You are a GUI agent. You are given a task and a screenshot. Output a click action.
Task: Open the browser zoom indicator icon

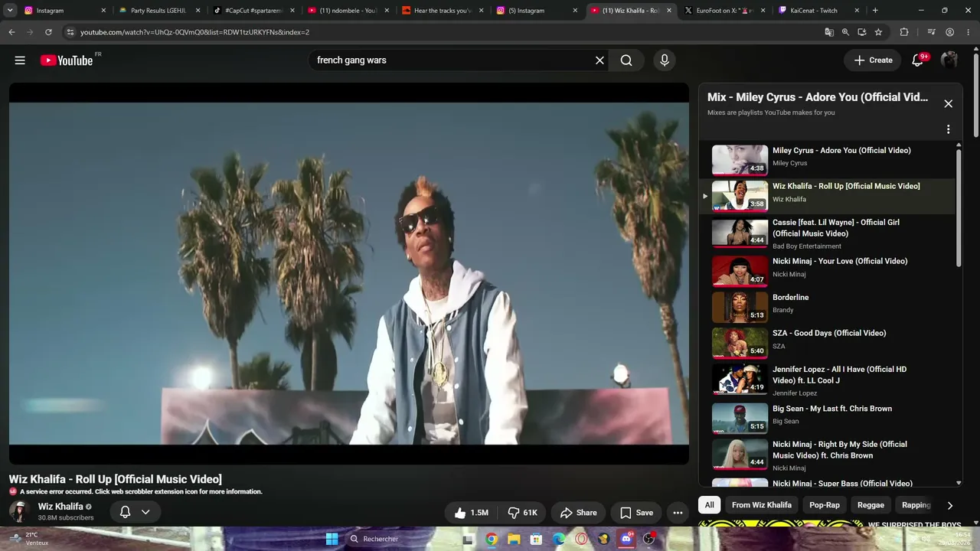pos(845,32)
